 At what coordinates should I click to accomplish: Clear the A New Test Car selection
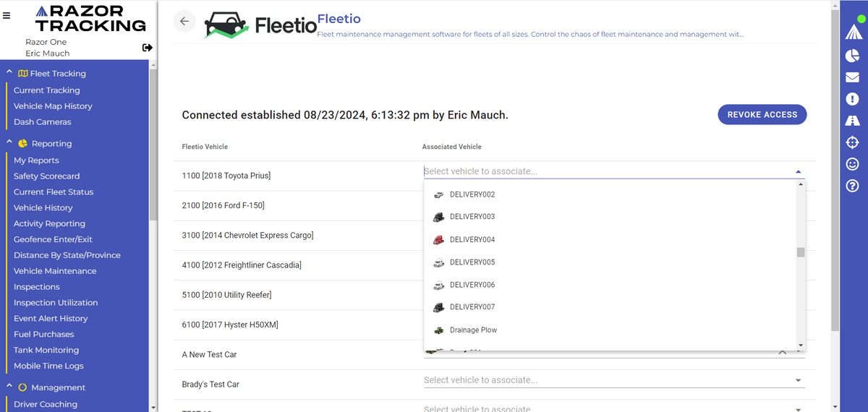click(782, 352)
